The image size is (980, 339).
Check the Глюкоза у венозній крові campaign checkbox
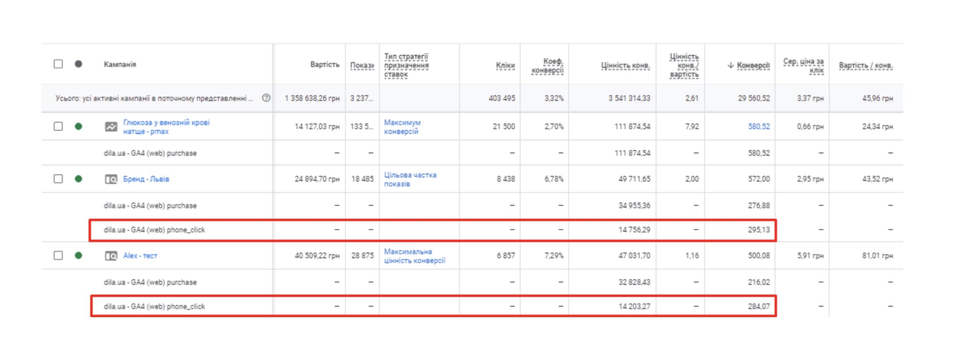tap(58, 127)
